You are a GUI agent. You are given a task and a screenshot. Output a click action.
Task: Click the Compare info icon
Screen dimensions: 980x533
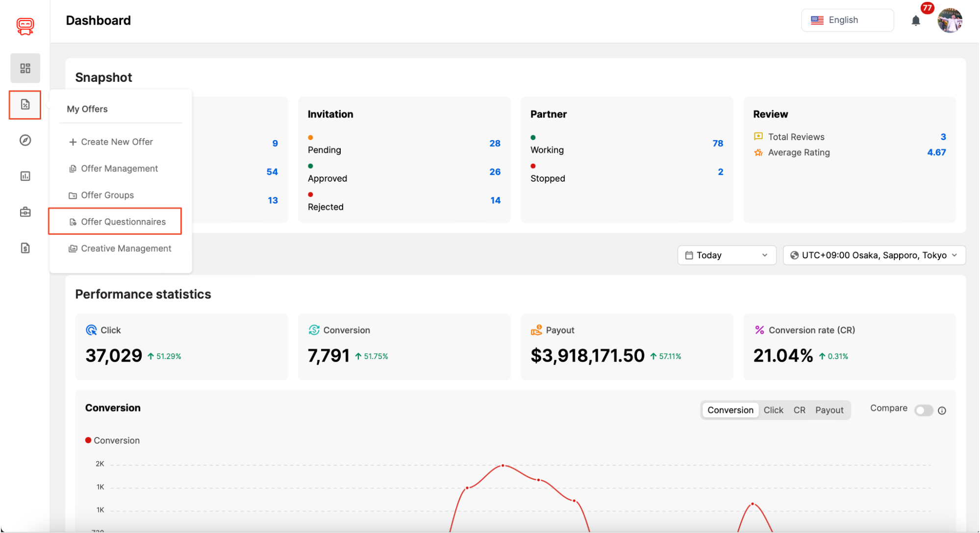(942, 411)
